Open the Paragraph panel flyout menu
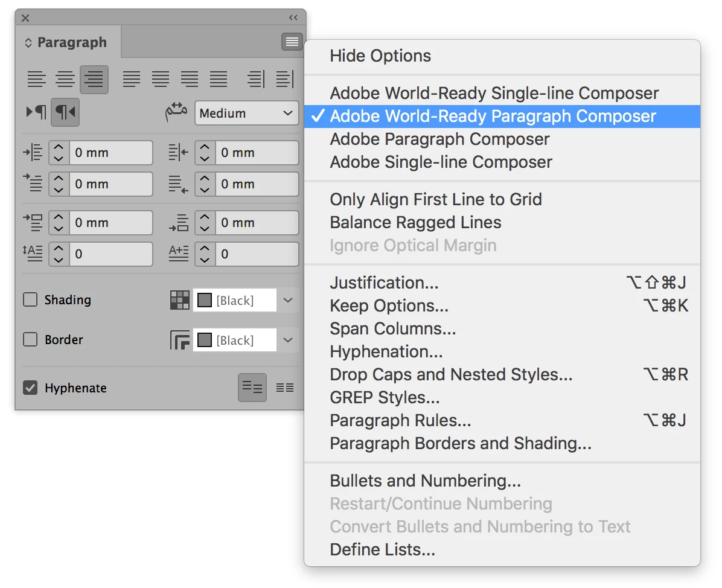 coord(292,42)
